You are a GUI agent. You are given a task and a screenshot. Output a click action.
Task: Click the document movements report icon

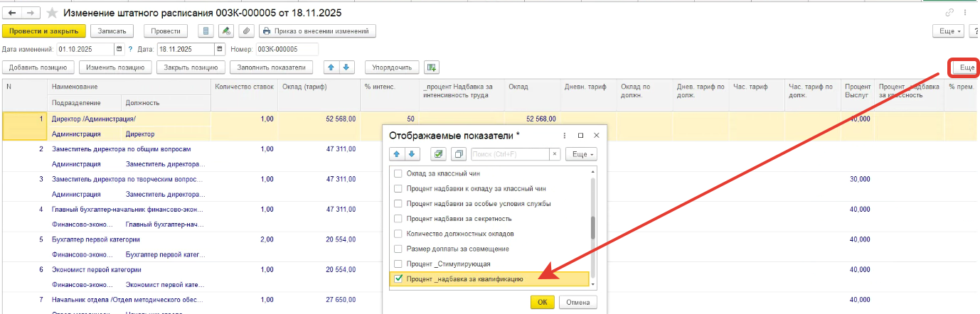point(206,31)
